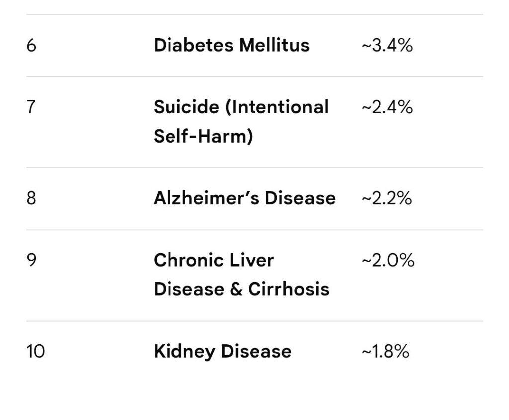Image resolution: width=509 pixels, height=420 pixels.
Task: Click the word "Kidney"
Action: click(x=184, y=352)
